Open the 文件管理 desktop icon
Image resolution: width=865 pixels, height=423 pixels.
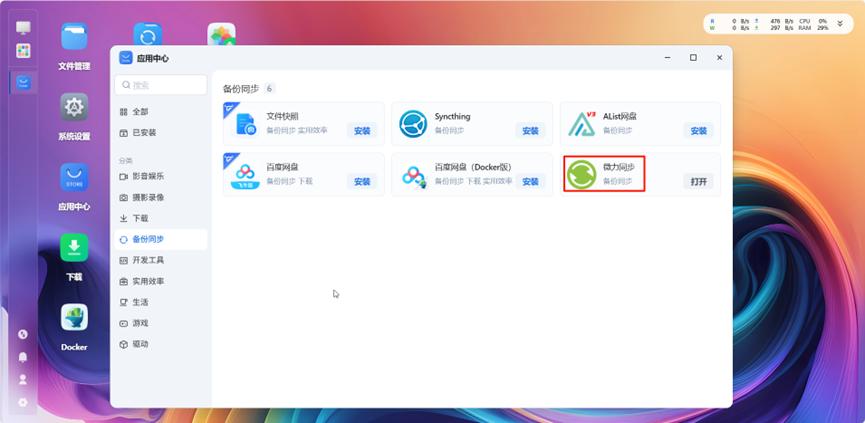pos(74,37)
